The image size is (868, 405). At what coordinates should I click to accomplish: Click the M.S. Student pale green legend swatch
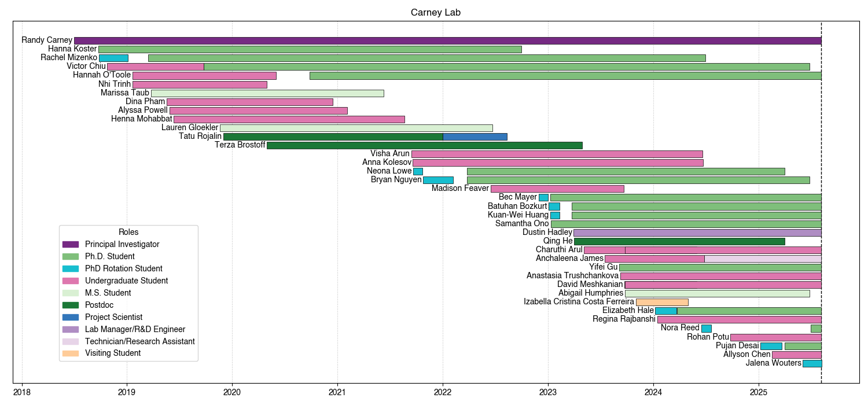pos(71,293)
